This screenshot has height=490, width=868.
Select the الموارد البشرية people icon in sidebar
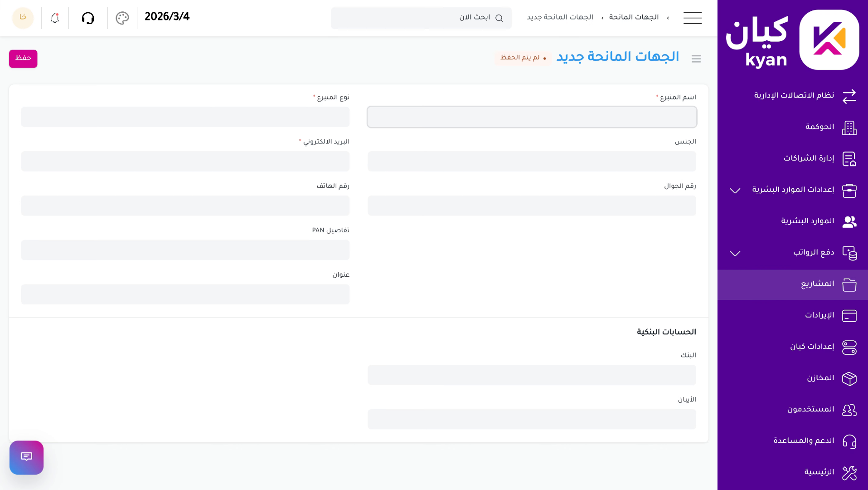(x=849, y=222)
